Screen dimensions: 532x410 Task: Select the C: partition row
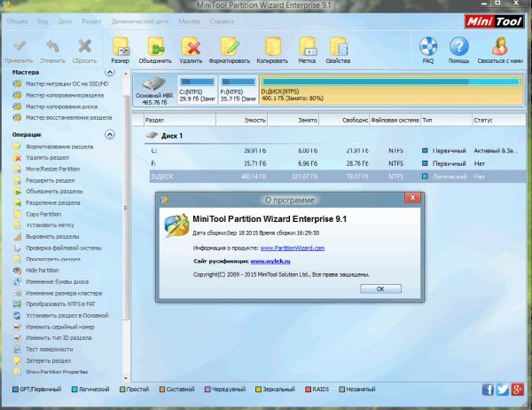click(x=338, y=151)
